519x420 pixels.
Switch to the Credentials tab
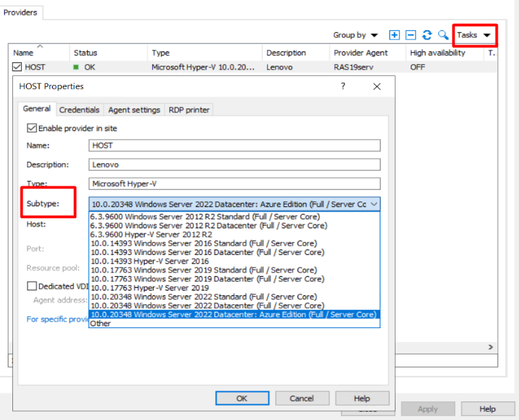(80, 110)
